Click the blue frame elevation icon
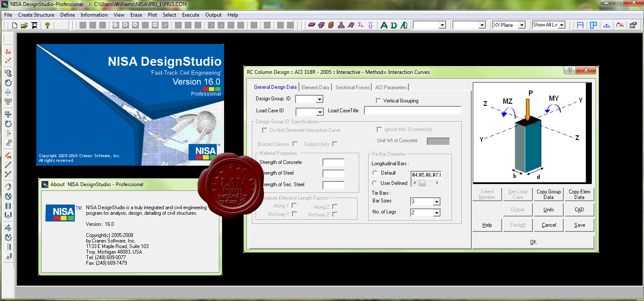The width and height of the screenshot is (644, 301). pyautogui.click(x=580, y=25)
